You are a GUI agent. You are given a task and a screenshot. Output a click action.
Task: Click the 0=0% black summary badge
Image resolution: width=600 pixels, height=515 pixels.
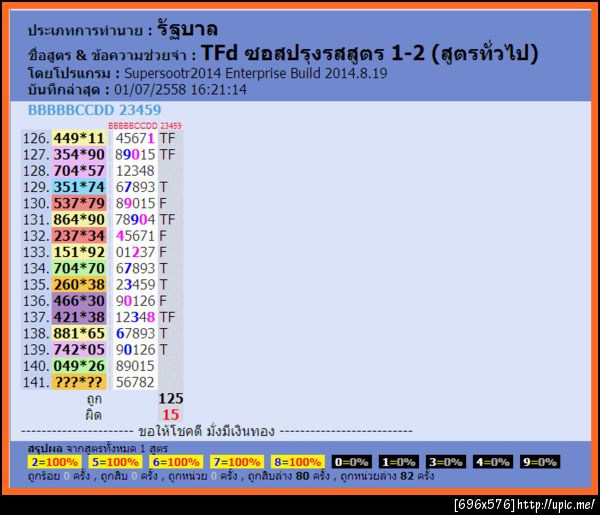pyautogui.click(x=351, y=462)
